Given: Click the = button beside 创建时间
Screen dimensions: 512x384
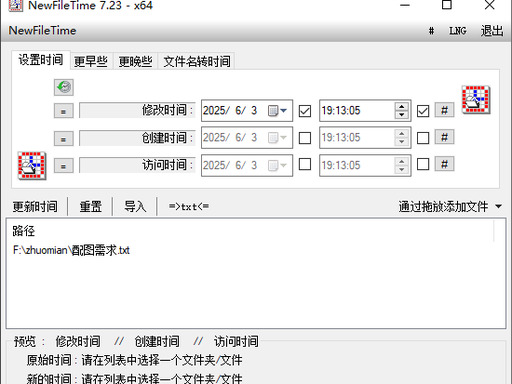Looking at the screenshot, I should tap(63, 138).
